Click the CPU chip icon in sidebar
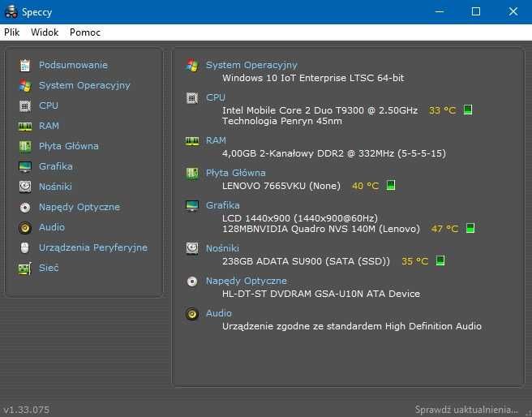Image resolution: width=532 pixels, height=417 pixels. click(x=25, y=105)
